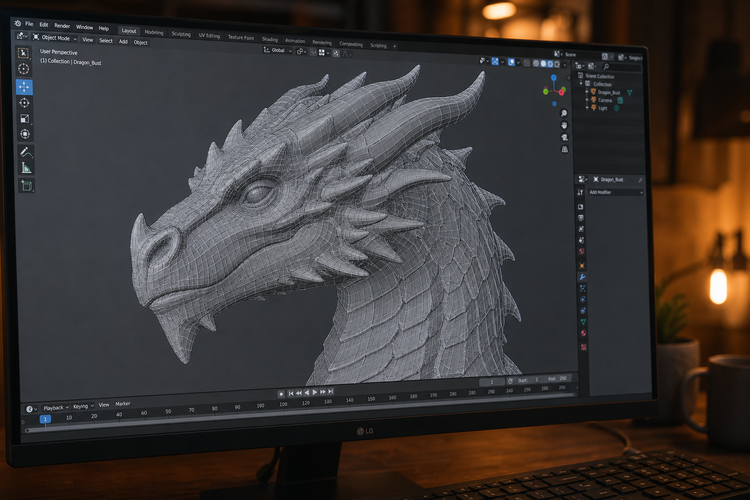
Task: Open the Render menu
Action: point(62,26)
